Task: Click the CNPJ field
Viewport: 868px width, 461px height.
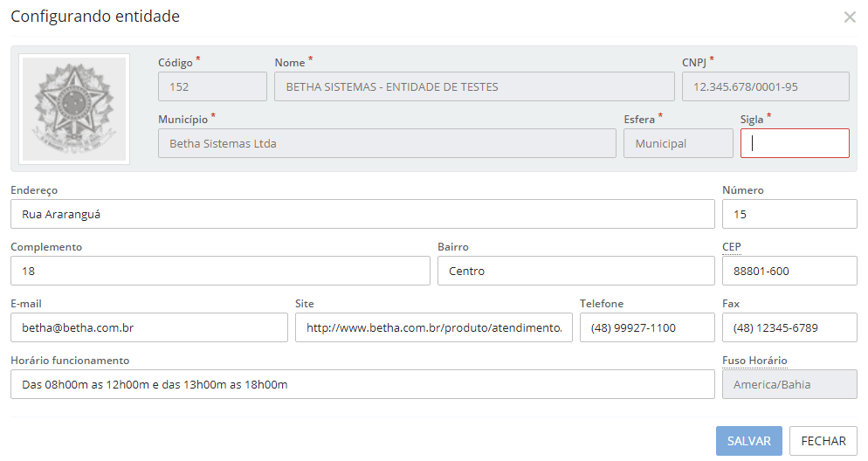Action: pyautogui.click(x=765, y=86)
